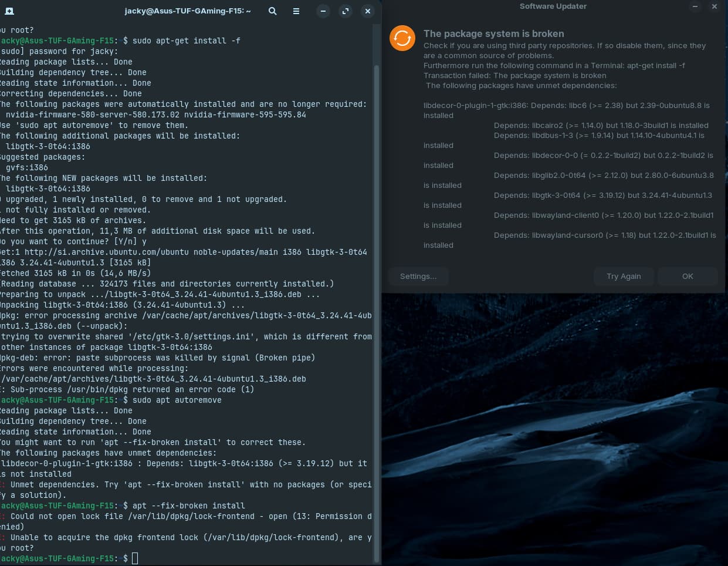Click 'Preparing to unpack' terminal line
The width and height of the screenshot is (728, 566).
tap(160, 295)
